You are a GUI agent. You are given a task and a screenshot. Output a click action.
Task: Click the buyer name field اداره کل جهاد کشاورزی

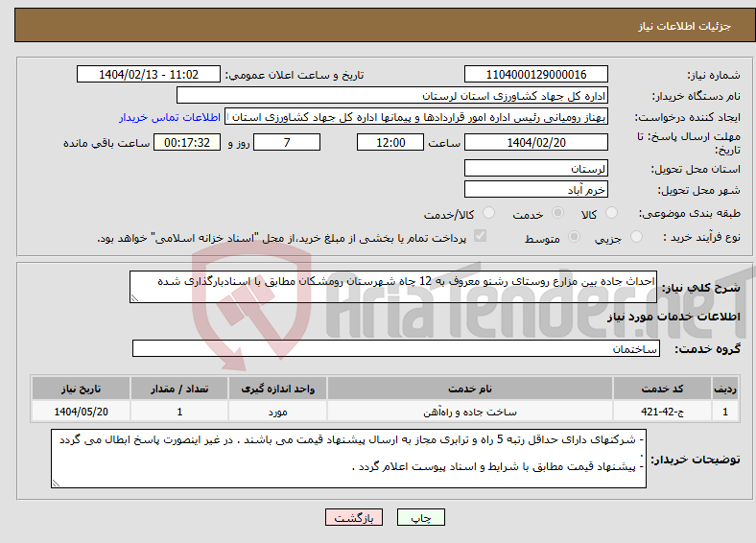(x=392, y=96)
